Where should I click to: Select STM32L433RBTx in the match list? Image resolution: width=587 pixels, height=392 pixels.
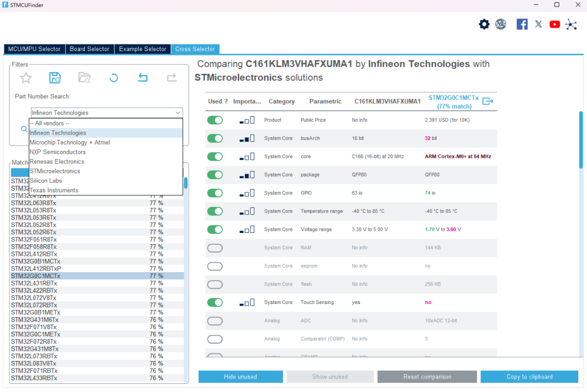[97, 378]
